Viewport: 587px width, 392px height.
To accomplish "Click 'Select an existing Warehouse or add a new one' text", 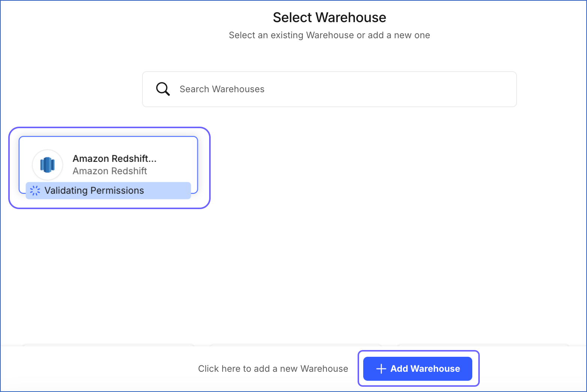I will tap(329, 35).
